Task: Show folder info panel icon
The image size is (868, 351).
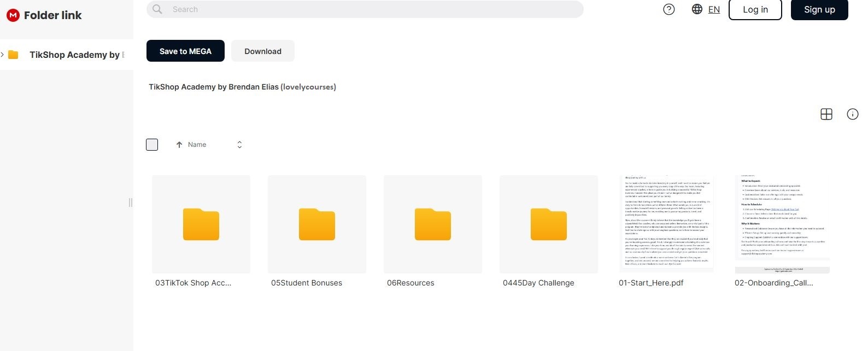Action: (852, 114)
